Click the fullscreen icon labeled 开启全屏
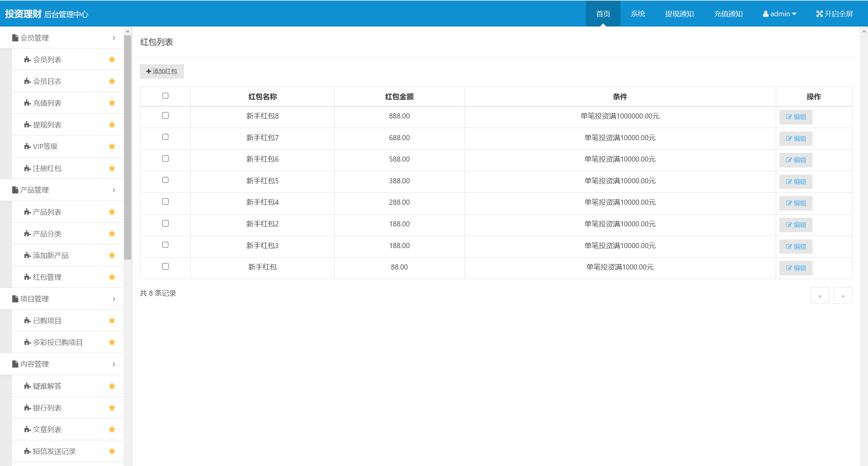The height and width of the screenshot is (466, 868). click(819, 14)
